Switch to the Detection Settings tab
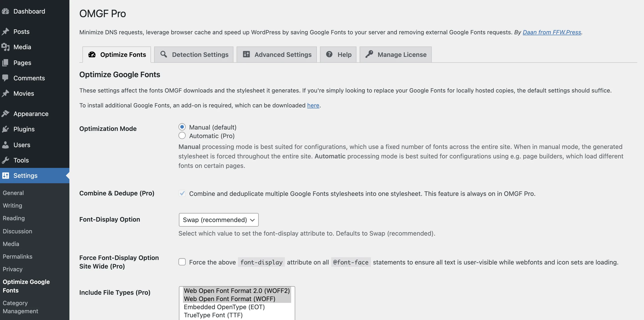 click(194, 55)
